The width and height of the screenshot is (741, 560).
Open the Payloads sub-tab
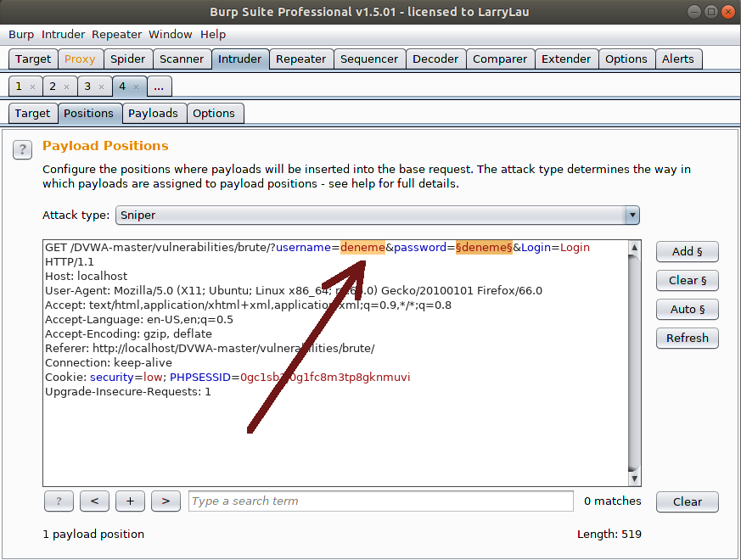153,114
